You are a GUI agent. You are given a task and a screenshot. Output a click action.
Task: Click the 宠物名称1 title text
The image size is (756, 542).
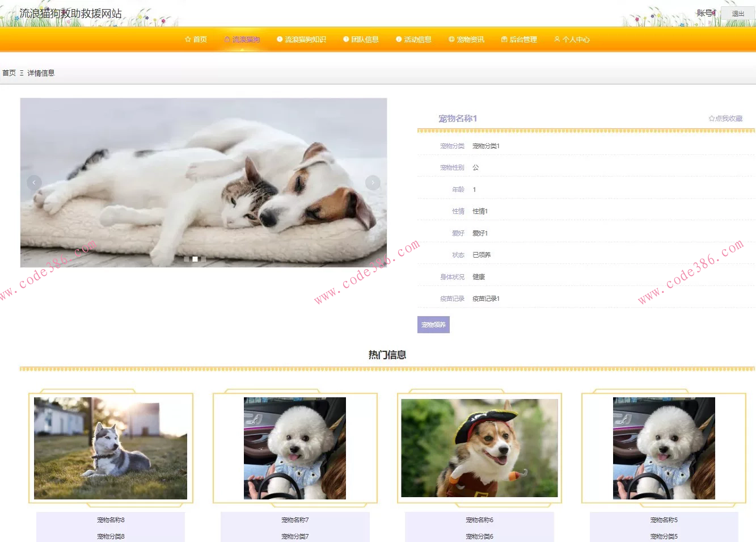pos(458,119)
